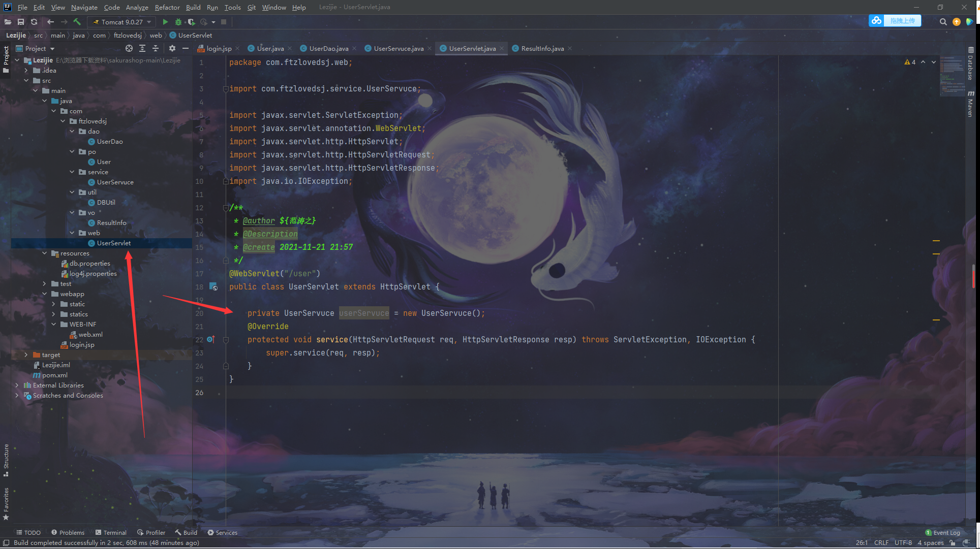The height and width of the screenshot is (549, 980).
Task: Toggle the Services tool window
Action: [x=222, y=532]
